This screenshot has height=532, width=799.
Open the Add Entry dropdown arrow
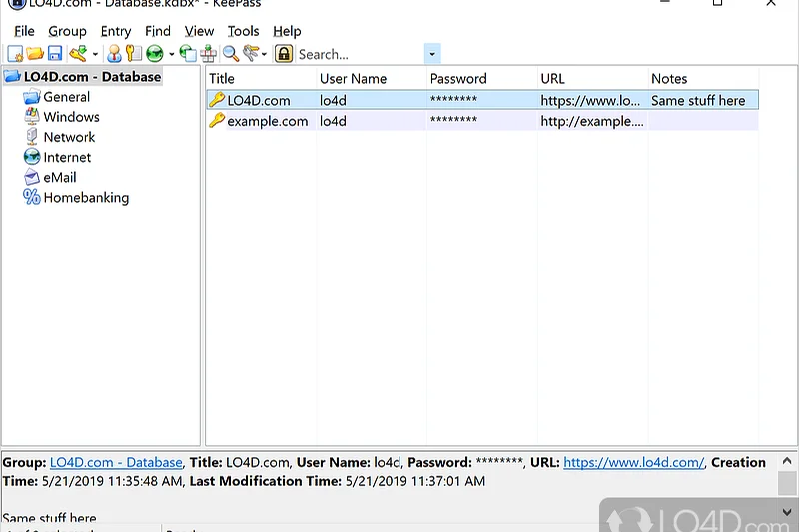click(95, 54)
